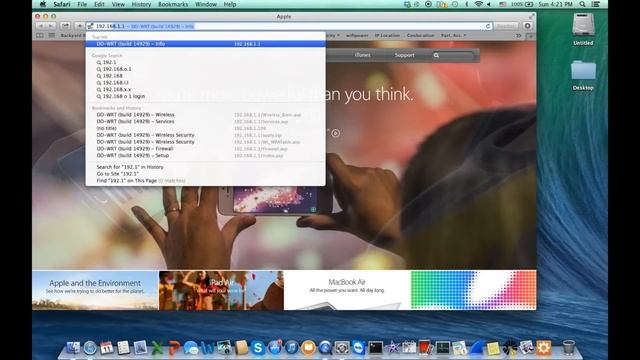Click the Add Bookmark plus button

(79, 26)
